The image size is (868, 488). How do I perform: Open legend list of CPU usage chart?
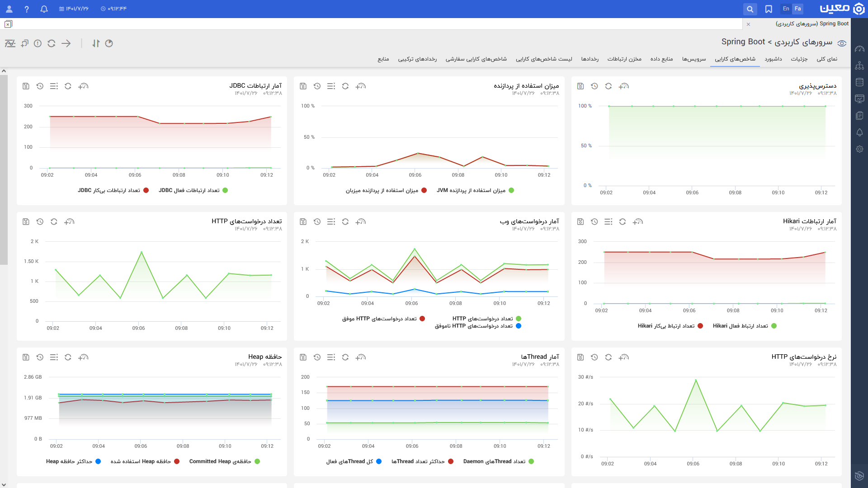pos(331,86)
